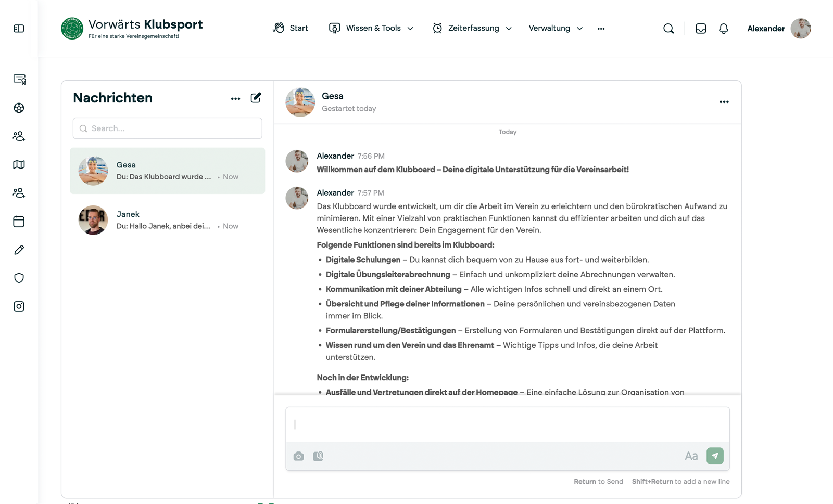Click the 7:57 PM timestamp
This screenshot has width=833, height=504.
tap(371, 193)
